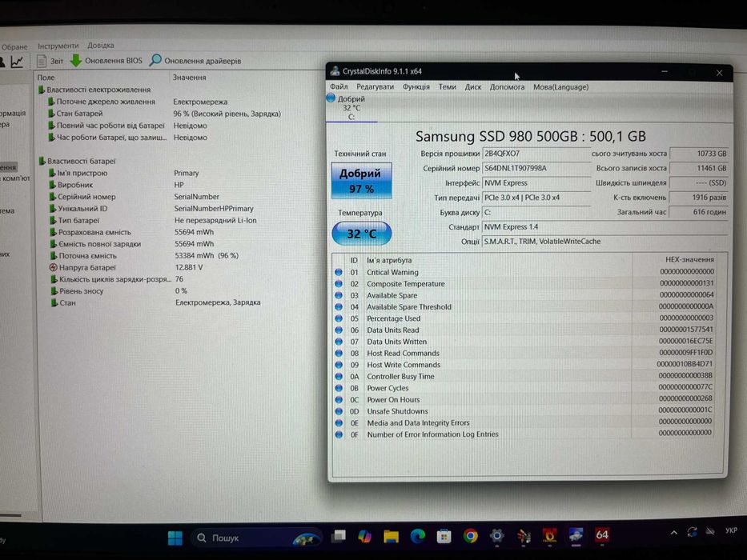Open the Обране menu in AIDA64 window

(14, 46)
